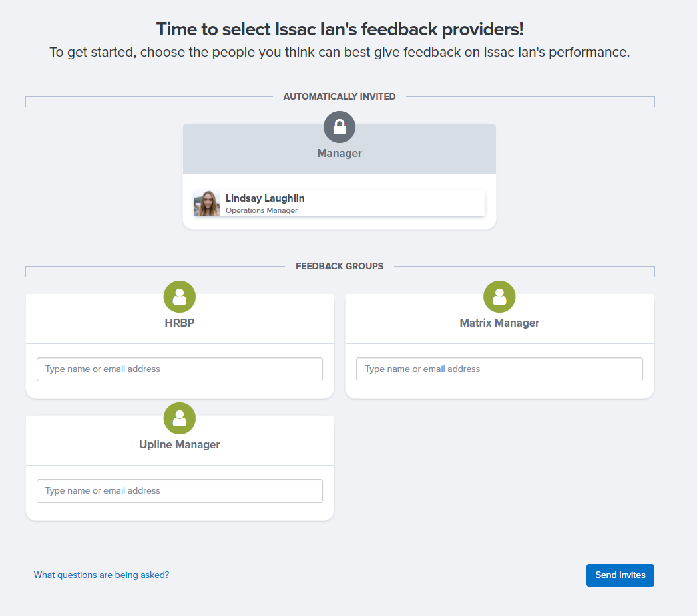Click the Manager group header label
Viewport: 697px width, 616px height.
[x=339, y=153]
